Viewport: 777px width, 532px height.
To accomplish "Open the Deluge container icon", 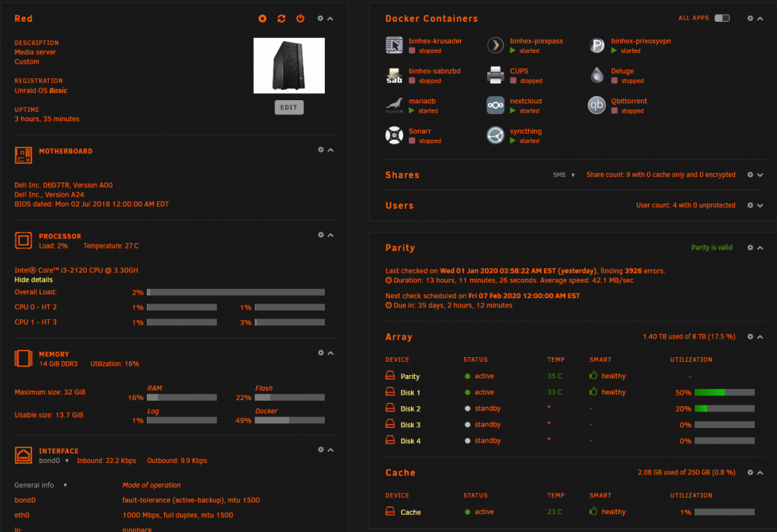I will (x=597, y=75).
